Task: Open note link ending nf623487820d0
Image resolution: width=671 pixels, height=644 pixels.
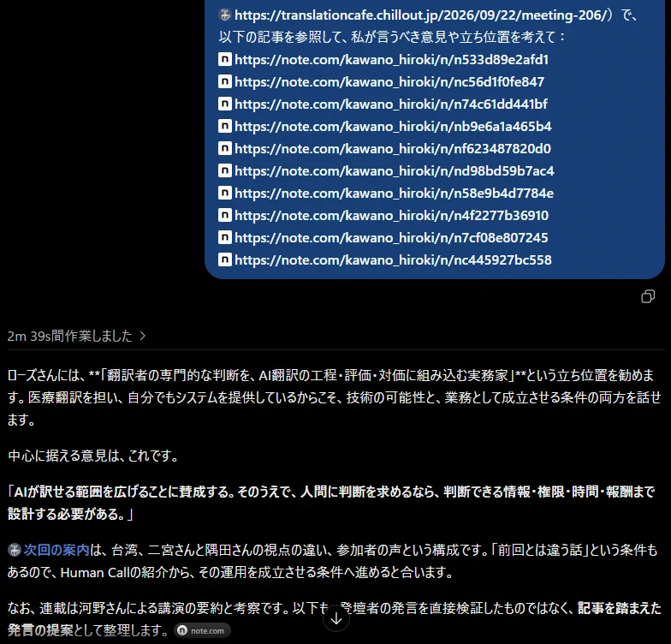Action: [393, 149]
